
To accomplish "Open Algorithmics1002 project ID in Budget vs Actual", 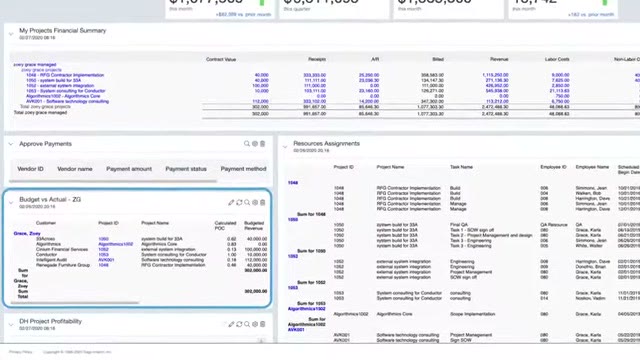I will coord(116,244).
